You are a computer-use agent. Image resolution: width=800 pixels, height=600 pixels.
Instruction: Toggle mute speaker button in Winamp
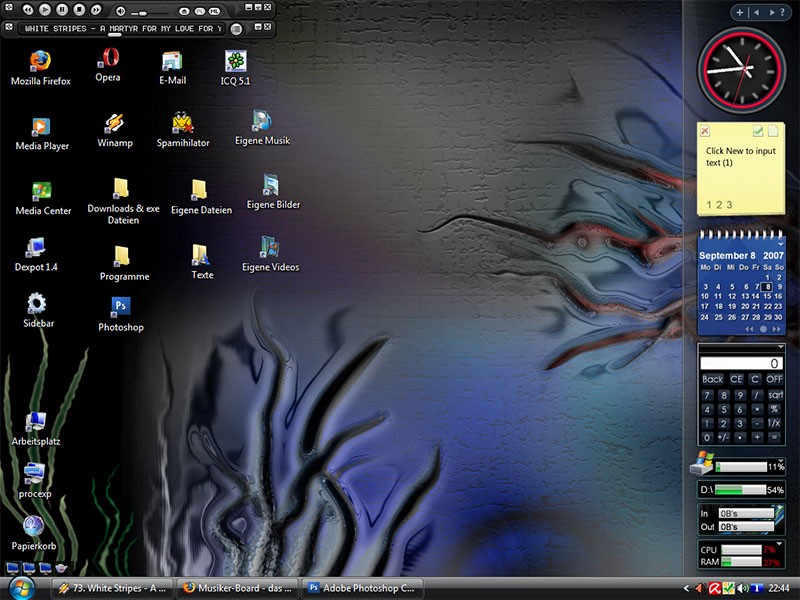(x=120, y=11)
